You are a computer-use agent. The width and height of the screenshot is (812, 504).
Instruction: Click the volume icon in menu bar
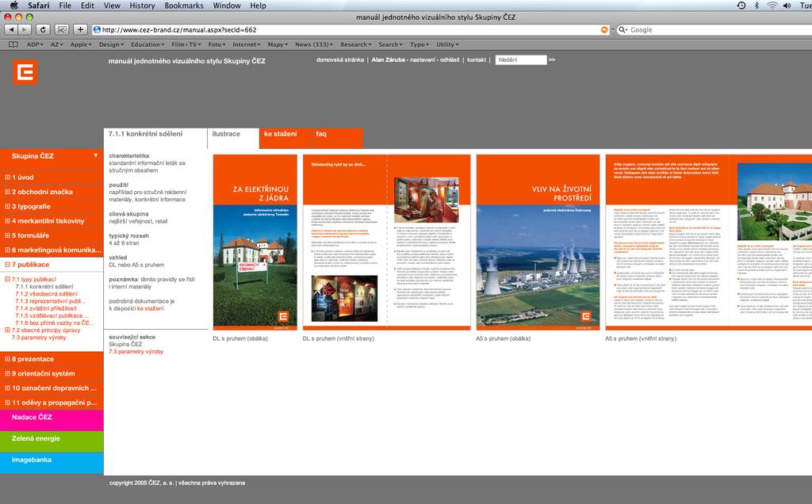pyautogui.click(x=787, y=6)
